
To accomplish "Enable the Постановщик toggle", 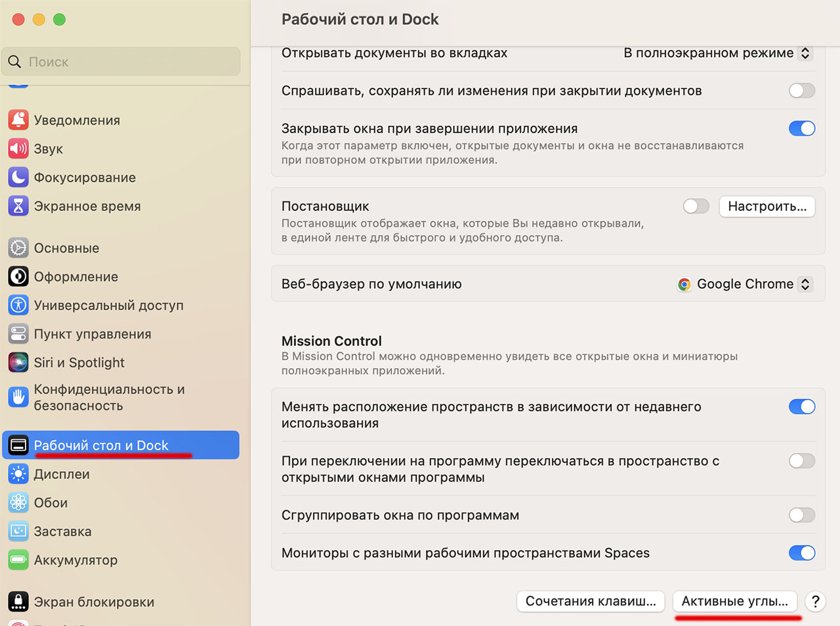I will pyautogui.click(x=696, y=207).
